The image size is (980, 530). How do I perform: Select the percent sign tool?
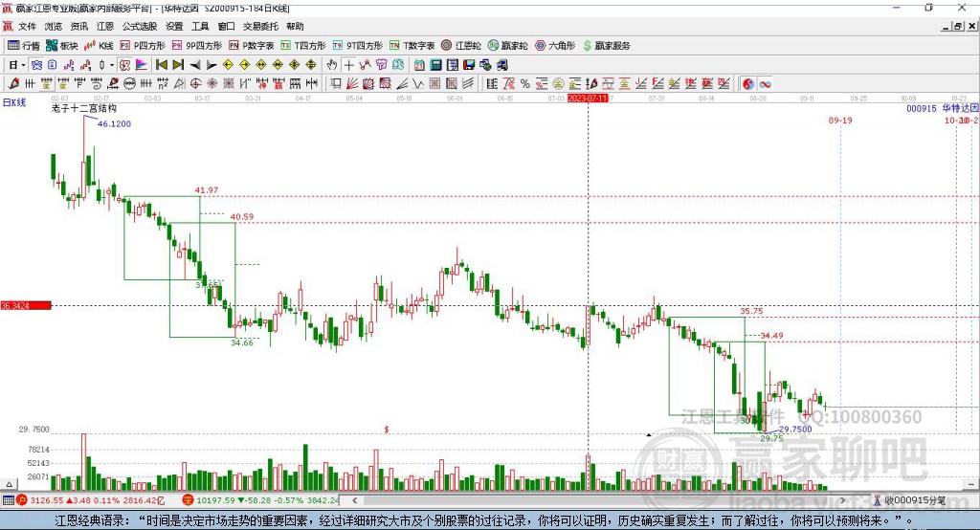[x=525, y=83]
